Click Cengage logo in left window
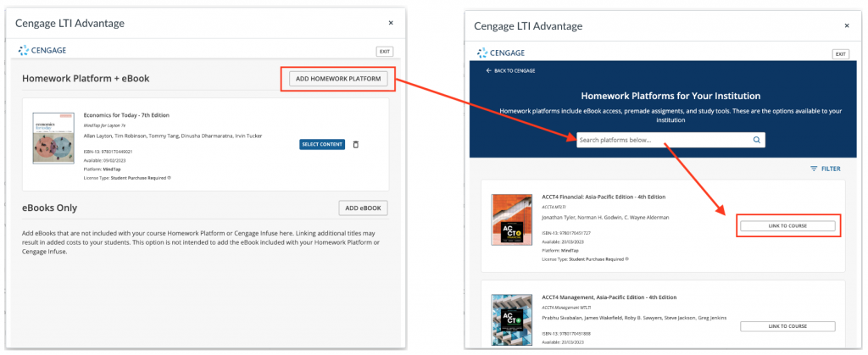868x355 pixels. (42, 51)
